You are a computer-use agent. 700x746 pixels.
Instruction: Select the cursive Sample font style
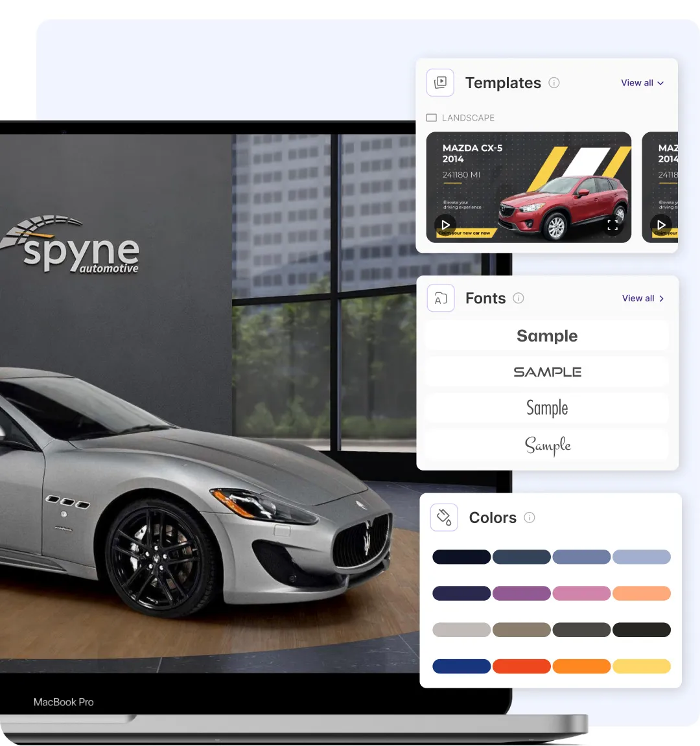click(547, 446)
